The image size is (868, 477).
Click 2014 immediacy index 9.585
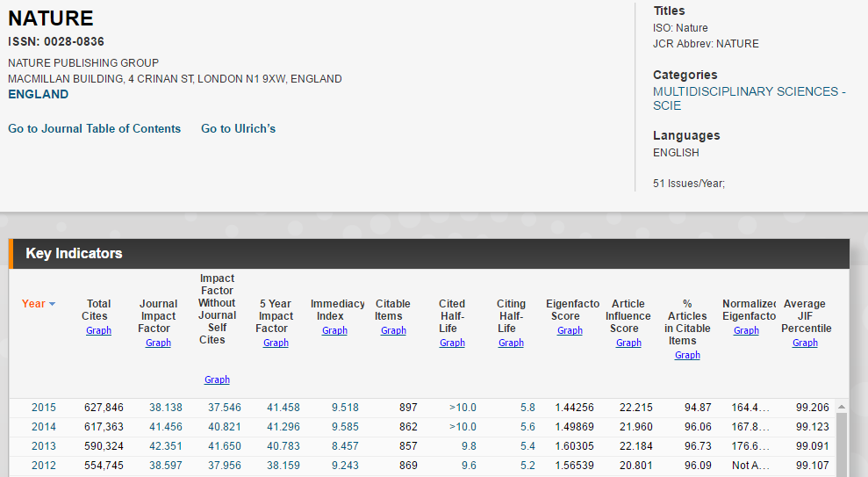[346, 427]
